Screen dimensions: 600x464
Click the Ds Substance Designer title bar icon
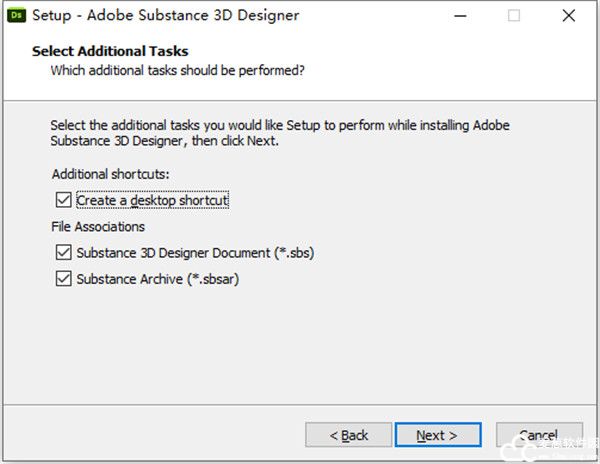[x=15, y=16]
